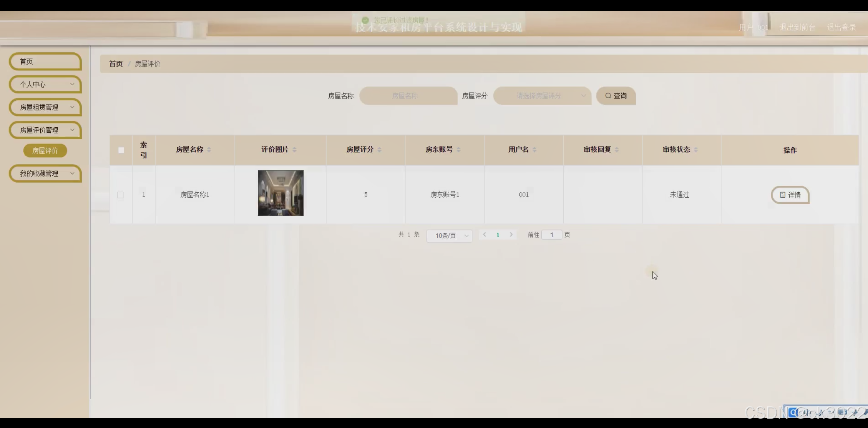Open 首页 in the sidebar
This screenshot has height=428, width=868.
pos(45,62)
